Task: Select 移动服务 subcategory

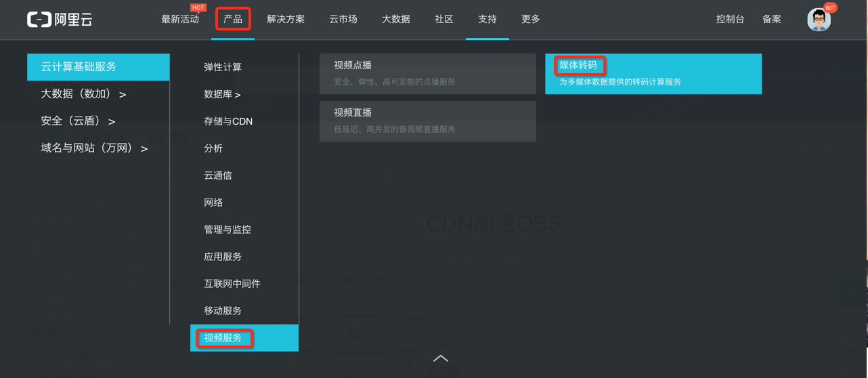Action: (223, 311)
